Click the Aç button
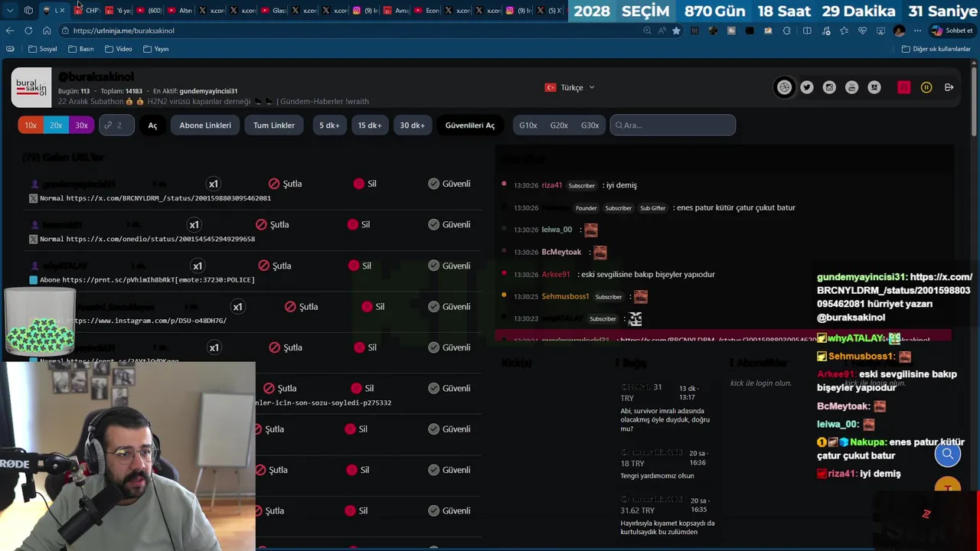This screenshot has width=980, height=551. click(152, 126)
